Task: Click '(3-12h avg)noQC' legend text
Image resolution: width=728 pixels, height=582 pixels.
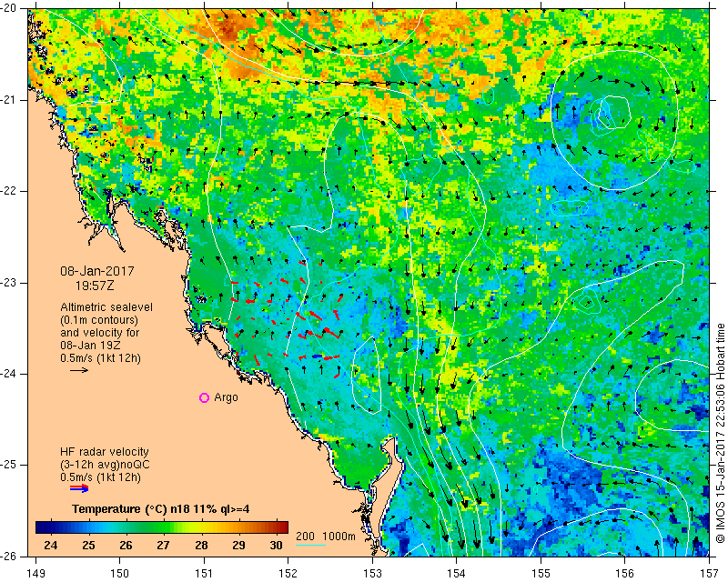Action: click(x=105, y=464)
